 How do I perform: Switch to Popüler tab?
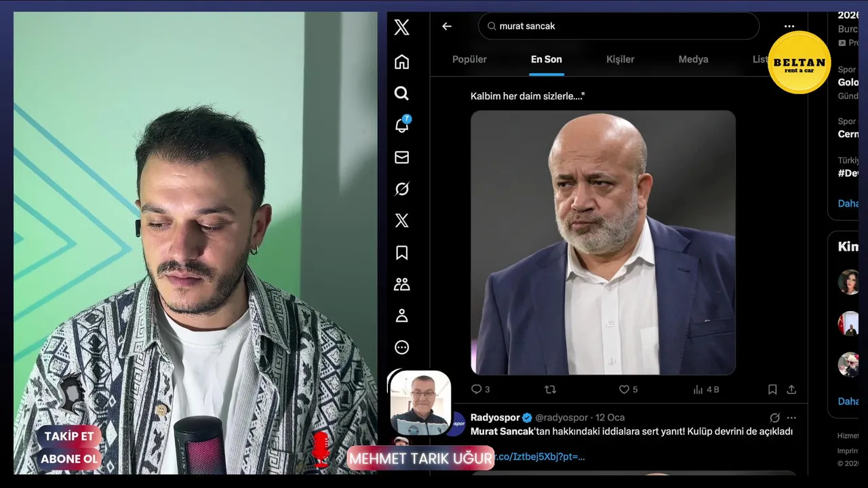coord(469,60)
